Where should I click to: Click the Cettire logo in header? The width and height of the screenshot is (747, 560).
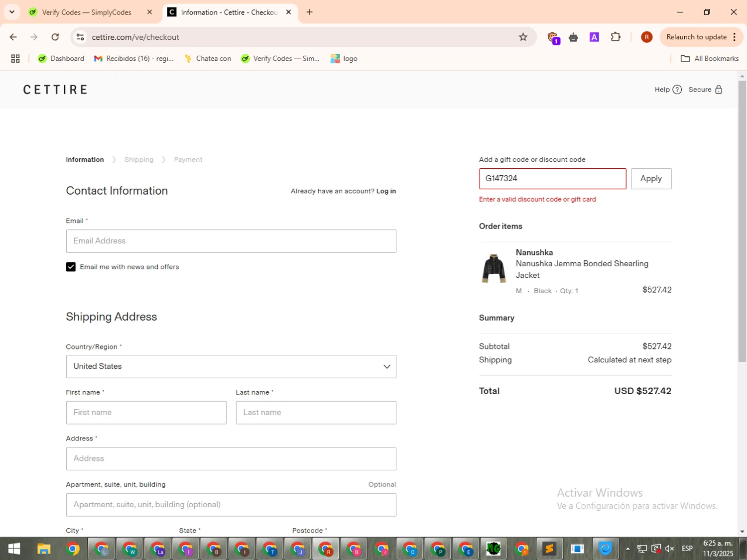[x=55, y=90]
